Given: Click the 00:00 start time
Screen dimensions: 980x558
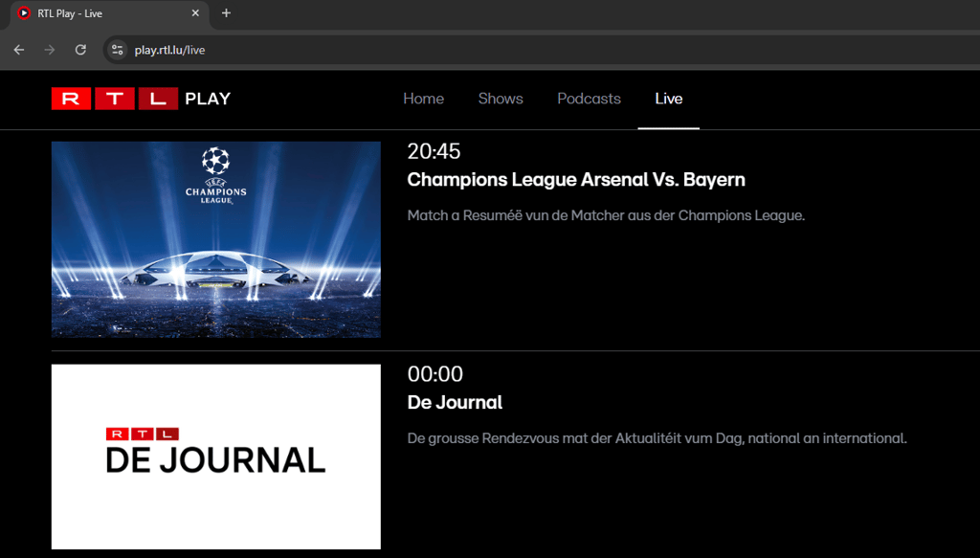Looking at the screenshot, I should pyautogui.click(x=435, y=374).
